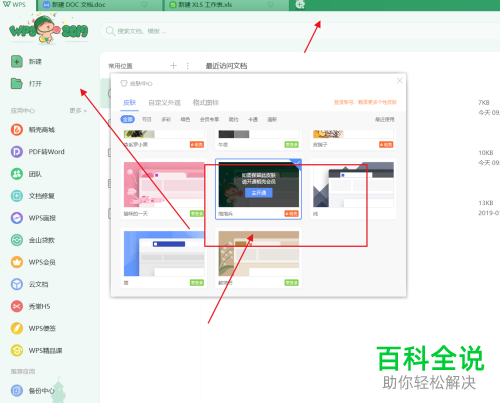Filter skins by 简约
Image resolution: width=500 pixels, height=403 pixels.
[x=233, y=119]
